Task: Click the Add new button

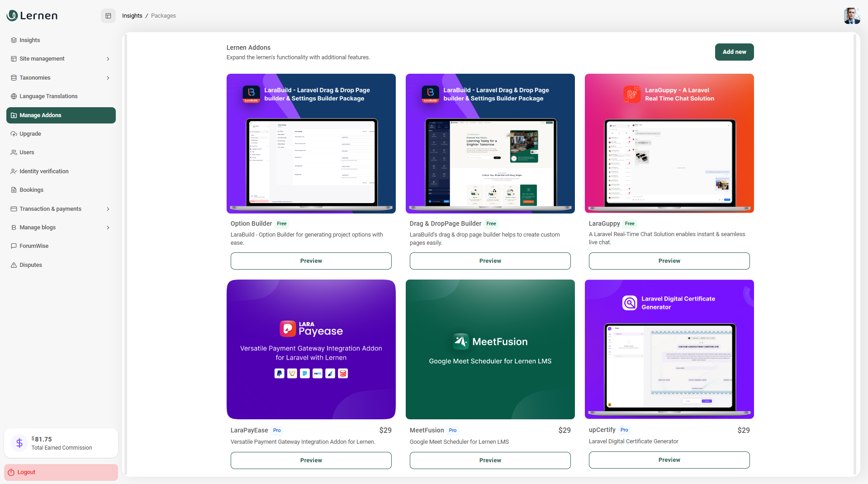Action: [x=734, y=52]
